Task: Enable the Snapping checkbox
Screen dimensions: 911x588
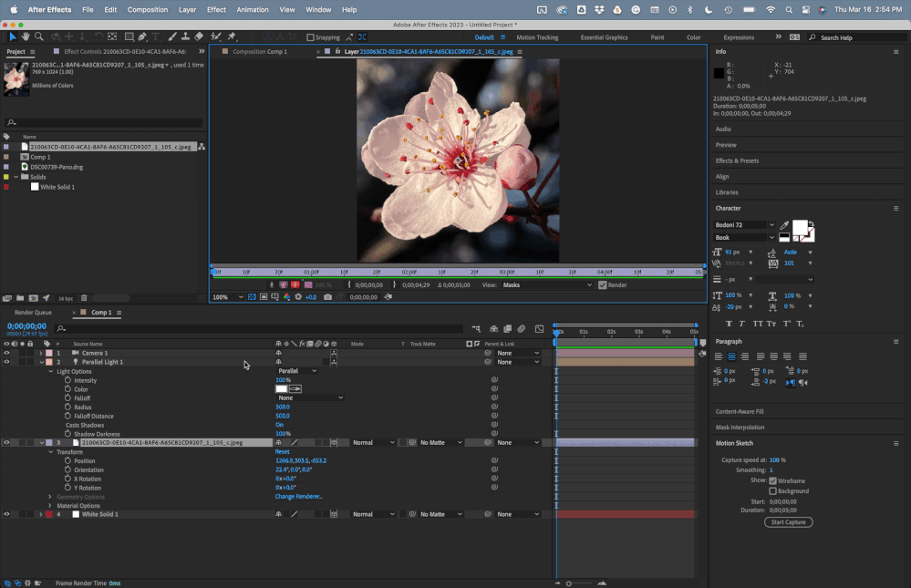Action: tap(311, 37)
